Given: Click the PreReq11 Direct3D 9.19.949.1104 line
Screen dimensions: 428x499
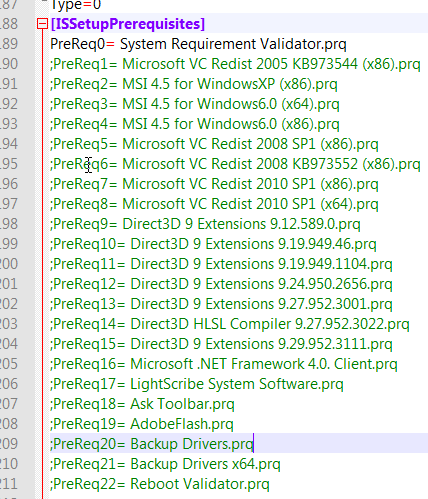Looking at the screenshot, I should coord(221,264).
